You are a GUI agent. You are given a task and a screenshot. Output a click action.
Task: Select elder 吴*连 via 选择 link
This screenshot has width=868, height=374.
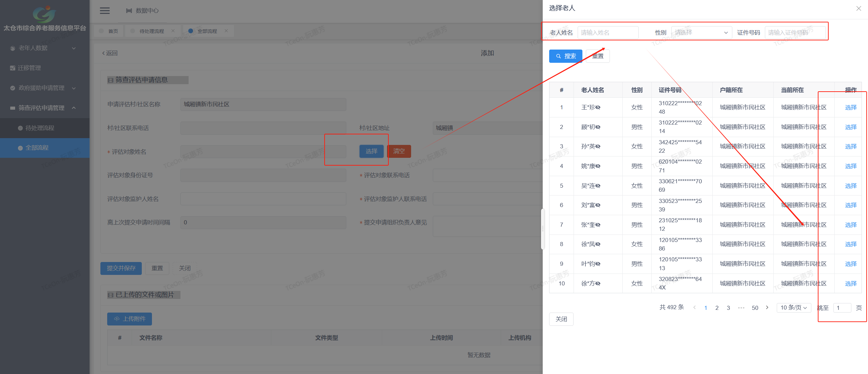click(851, 186)
